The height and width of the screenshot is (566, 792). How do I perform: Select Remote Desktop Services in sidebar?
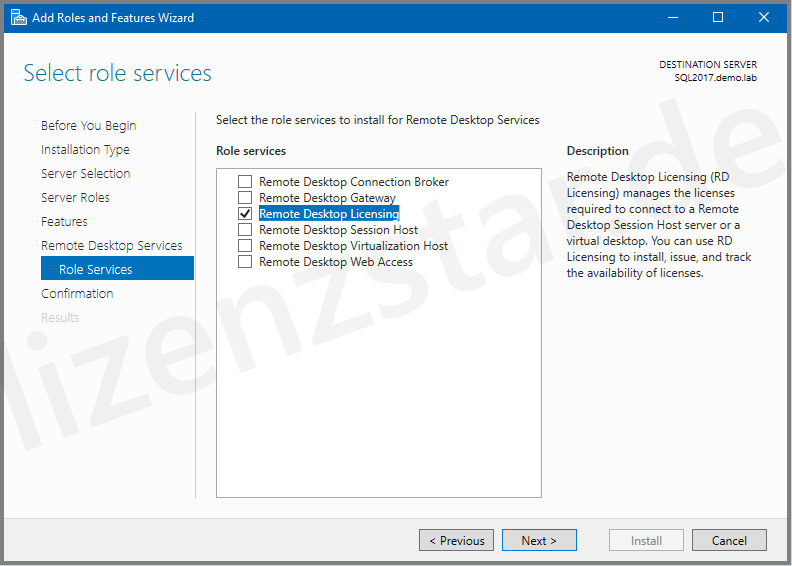click(111, 246)
